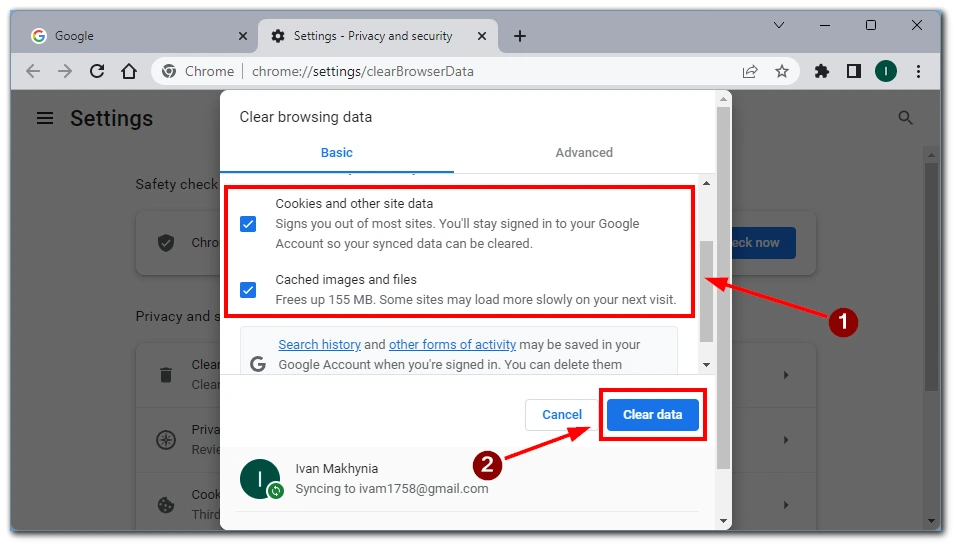This screenshot has height=549, width=959.
Task: Click the Privacy guide compass icon
Action: click(166, 440)
